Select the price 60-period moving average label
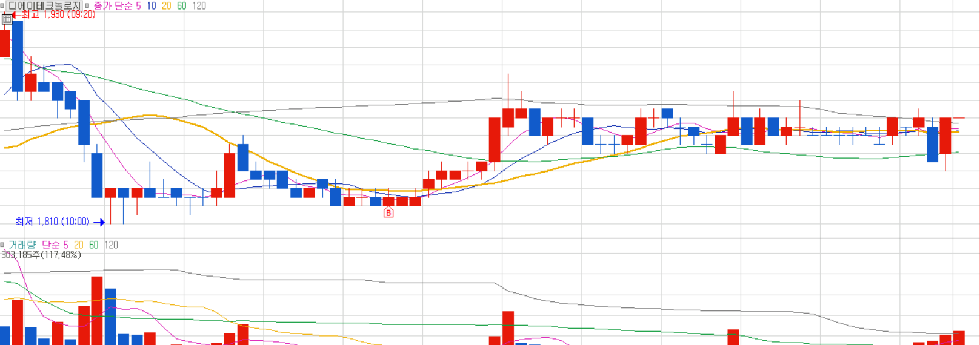Screen dimensions: 980x345 pos(181,5)
